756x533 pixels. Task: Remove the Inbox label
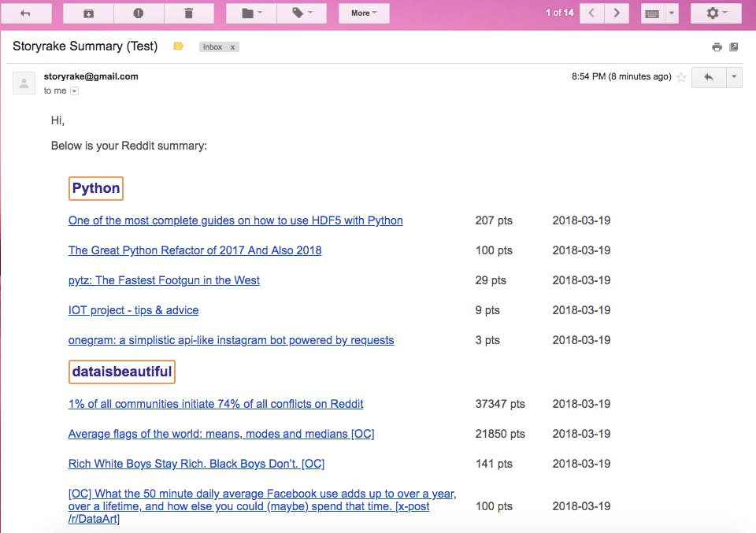[x=232, y=46]
